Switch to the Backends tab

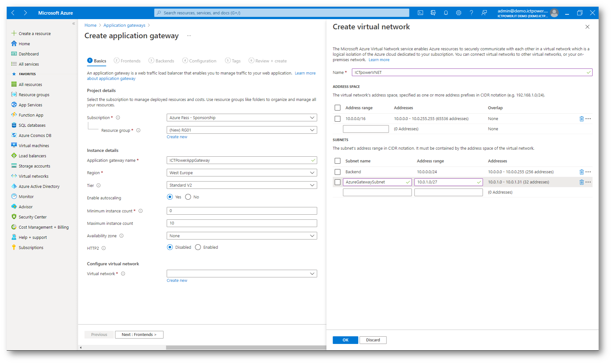[x=162, y=61]
